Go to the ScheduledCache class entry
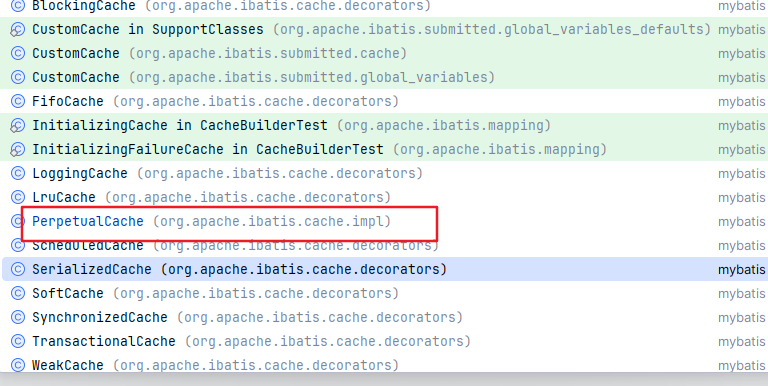The image size is (768, 386). (384, 245)
